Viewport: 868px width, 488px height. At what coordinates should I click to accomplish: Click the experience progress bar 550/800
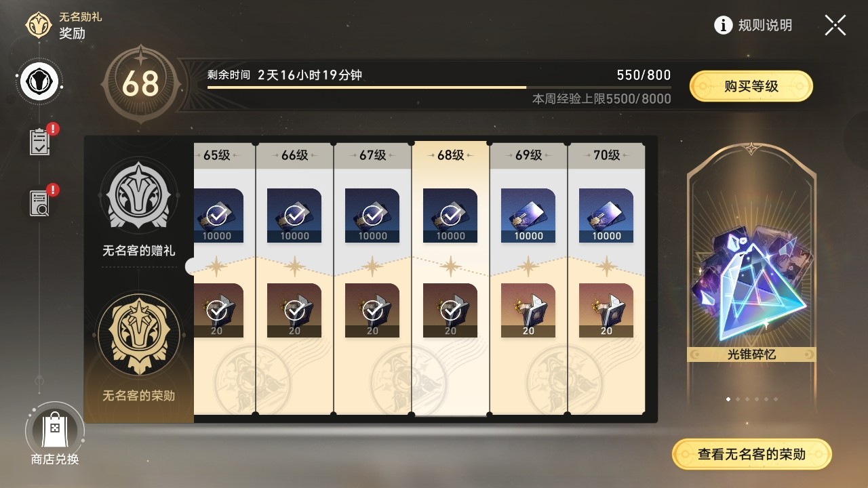click(439, 87)
